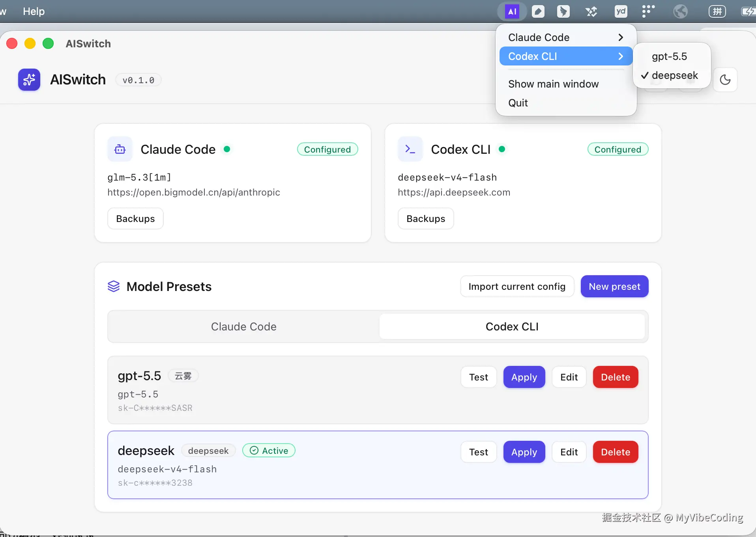Click the masked key sk-C******SASR
The image size is (756, 537).
(155, 408)
